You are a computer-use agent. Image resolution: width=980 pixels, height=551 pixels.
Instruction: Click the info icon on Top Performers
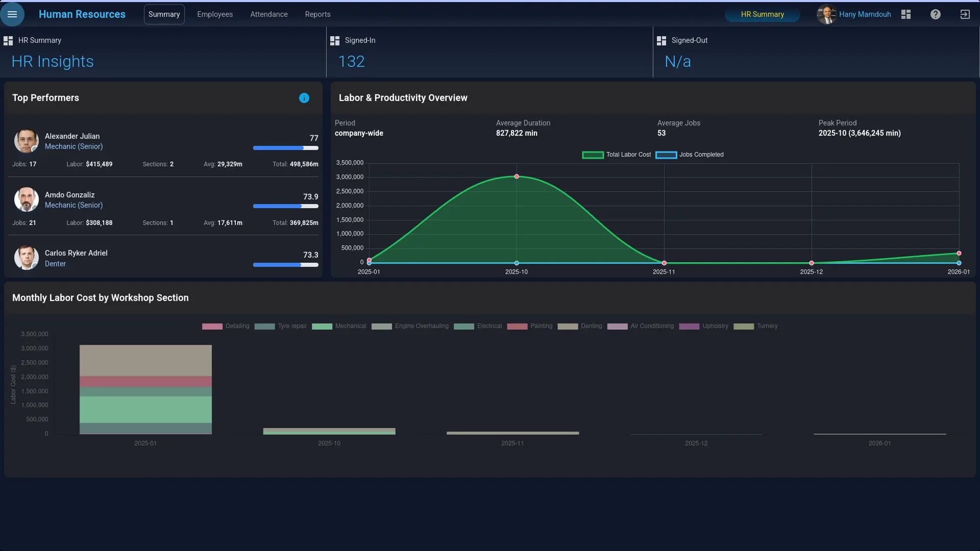point(304,98)
